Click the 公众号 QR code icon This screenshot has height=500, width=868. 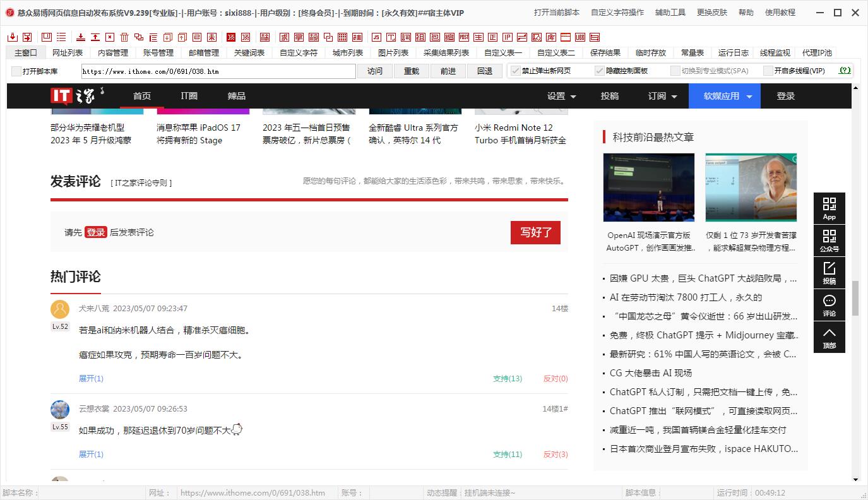click(x=829, y=241)
